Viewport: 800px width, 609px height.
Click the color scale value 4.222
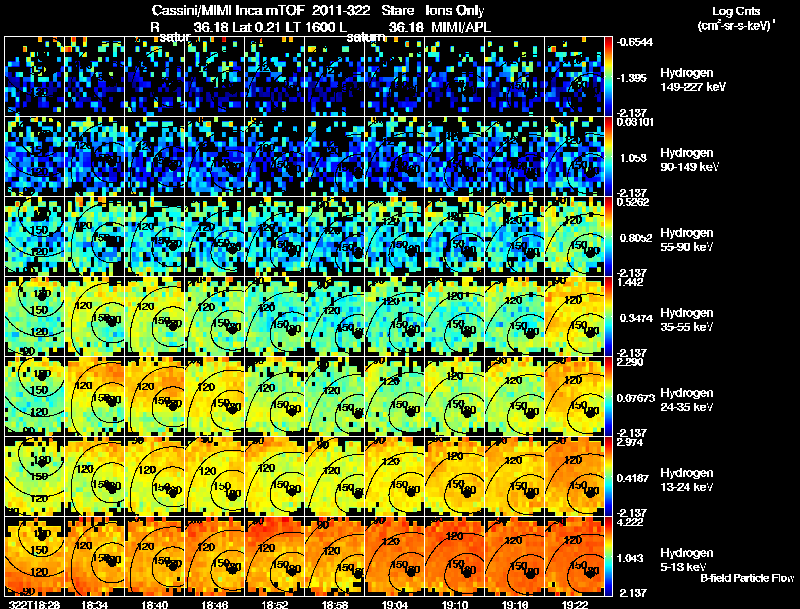pos(630,522)
